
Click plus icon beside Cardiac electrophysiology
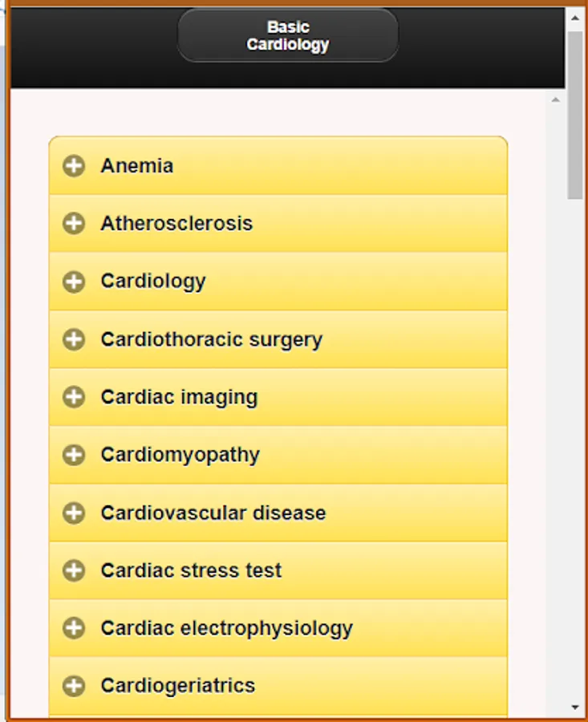coord(74,628)
